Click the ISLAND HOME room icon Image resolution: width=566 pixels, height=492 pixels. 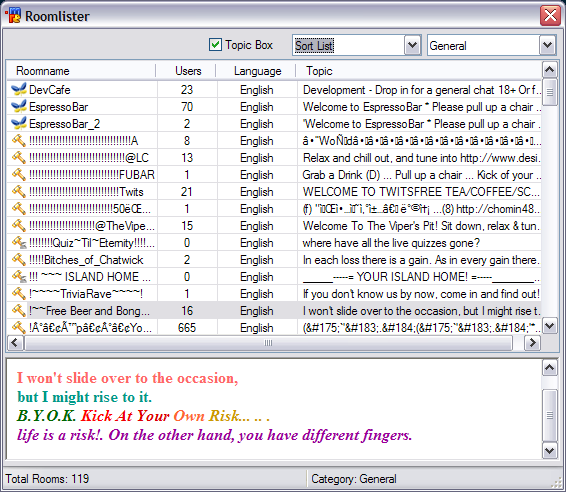coord(19,277)
